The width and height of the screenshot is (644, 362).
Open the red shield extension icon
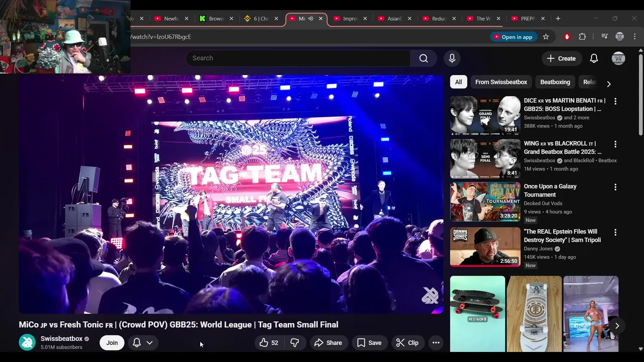pos(567,37)
